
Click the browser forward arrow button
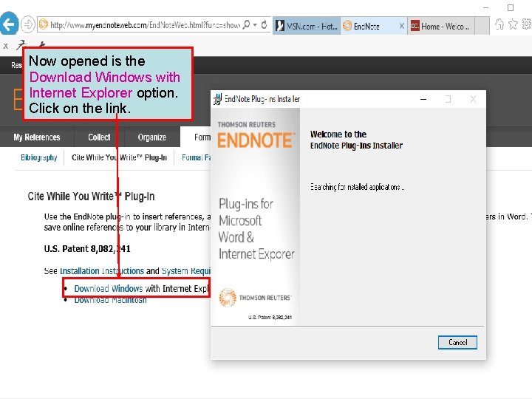(28, 24)
